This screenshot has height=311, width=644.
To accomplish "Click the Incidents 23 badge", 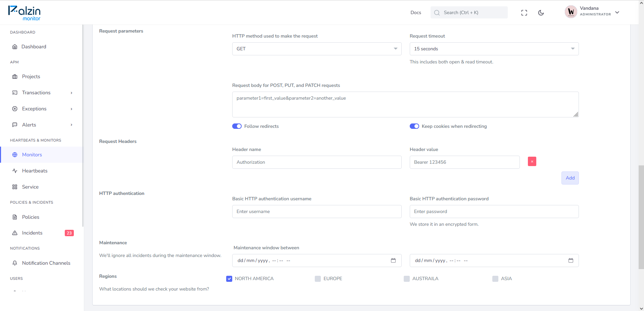I will [x=69, y=233].
